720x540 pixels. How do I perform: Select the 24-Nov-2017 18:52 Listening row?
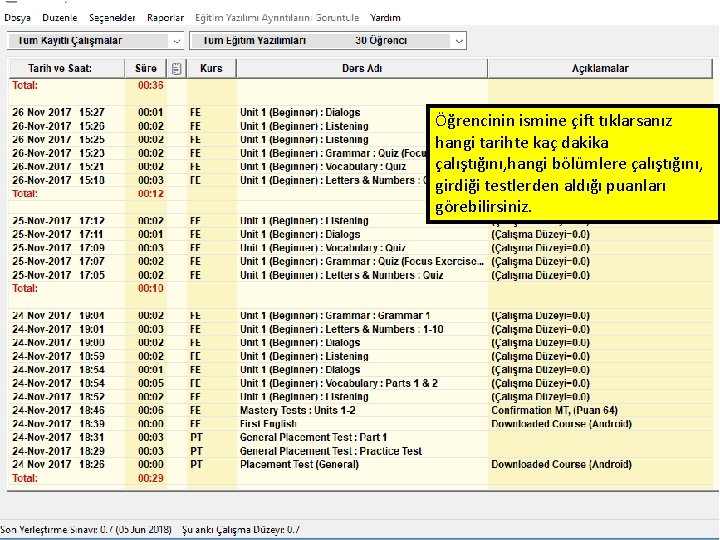pyautogui.click(x=361, y=397)
